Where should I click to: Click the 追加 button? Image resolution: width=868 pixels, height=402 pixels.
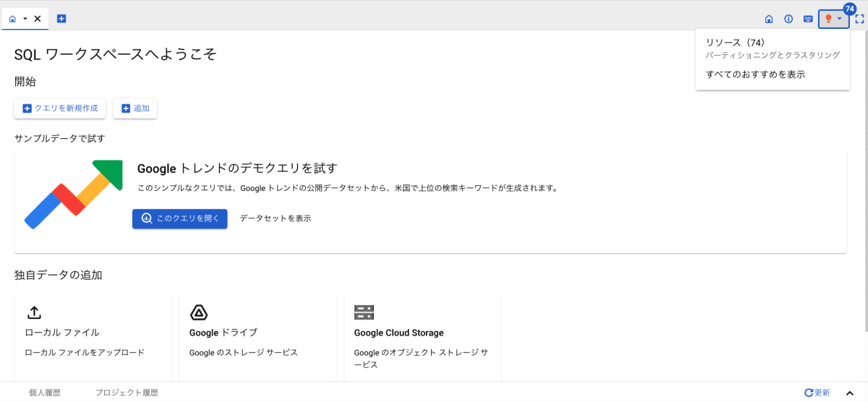point(135,108)
